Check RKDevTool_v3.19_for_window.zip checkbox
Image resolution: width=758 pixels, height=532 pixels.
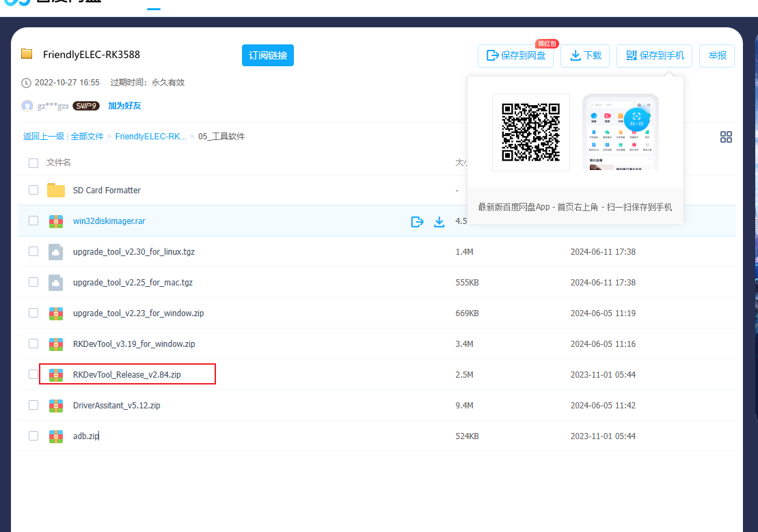tap(33, 344)
